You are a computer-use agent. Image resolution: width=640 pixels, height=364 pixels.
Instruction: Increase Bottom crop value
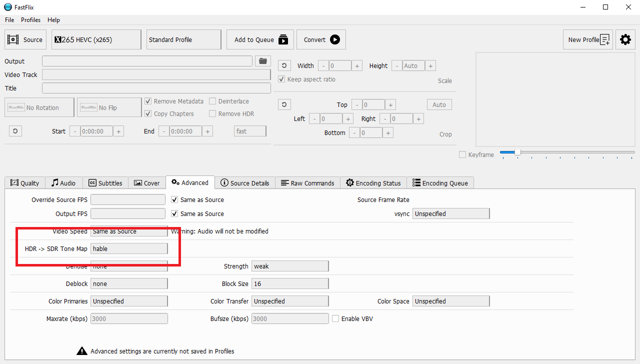click(388, 132)
